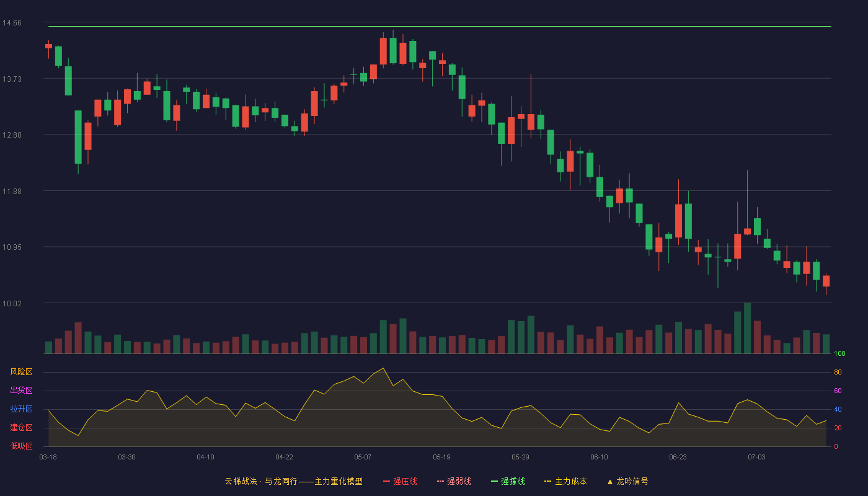
Task: Click the red 0 indicator axis value
Action: [x=836, y=447]
